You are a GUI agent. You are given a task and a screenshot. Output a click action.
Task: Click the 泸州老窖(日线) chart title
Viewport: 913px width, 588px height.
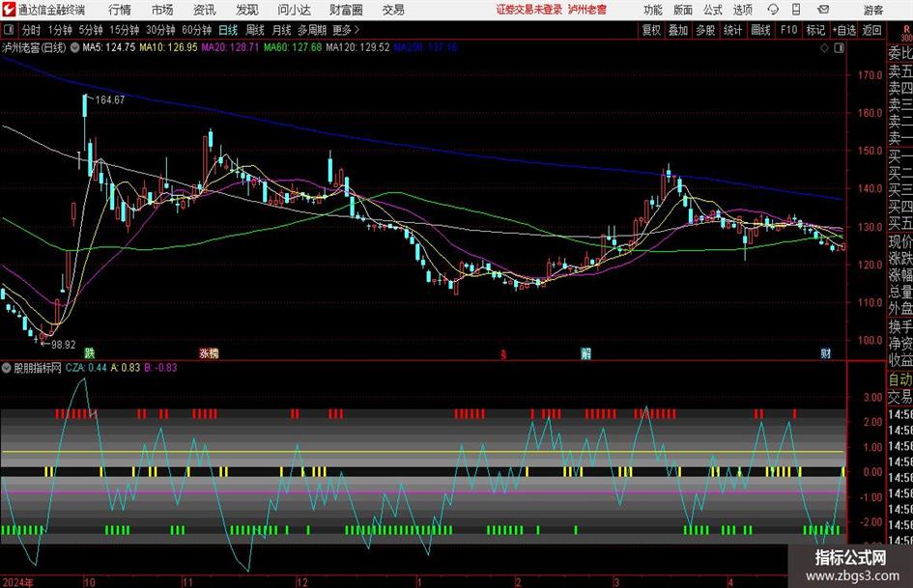click(35, 47)
